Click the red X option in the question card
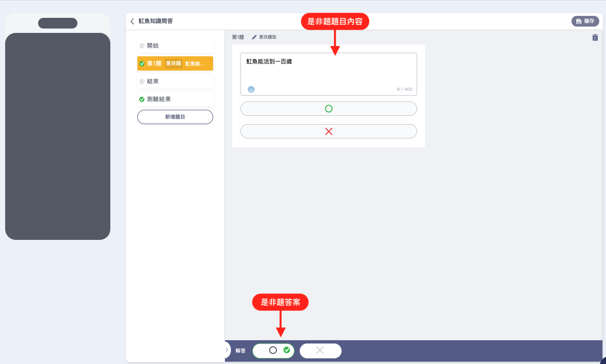 329,132
